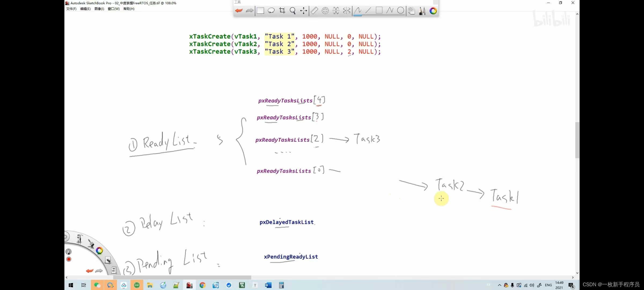Click the red current color dot in lagoon

[x=69, y=259]
